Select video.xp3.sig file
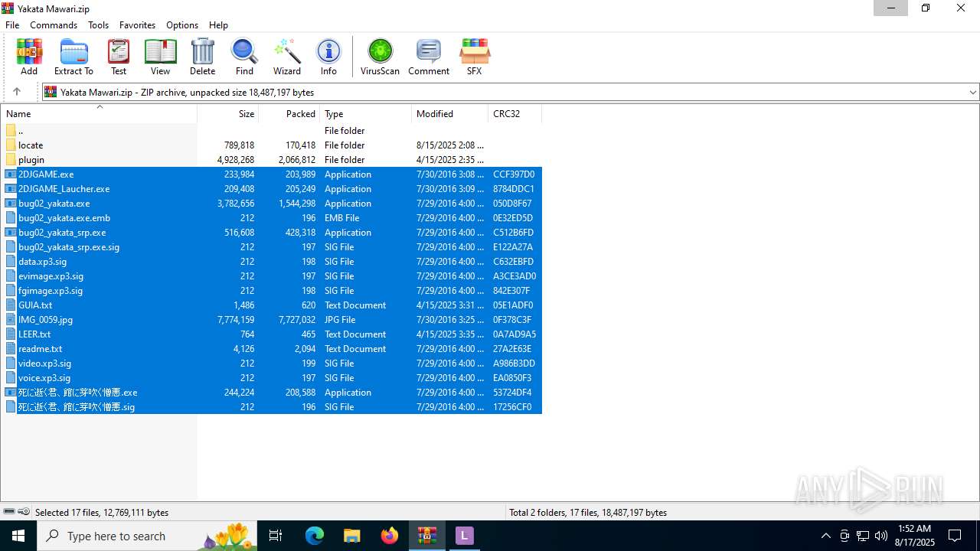Image resolution: width=980 pixels, height=551 pixels. (x=272, y=364)
